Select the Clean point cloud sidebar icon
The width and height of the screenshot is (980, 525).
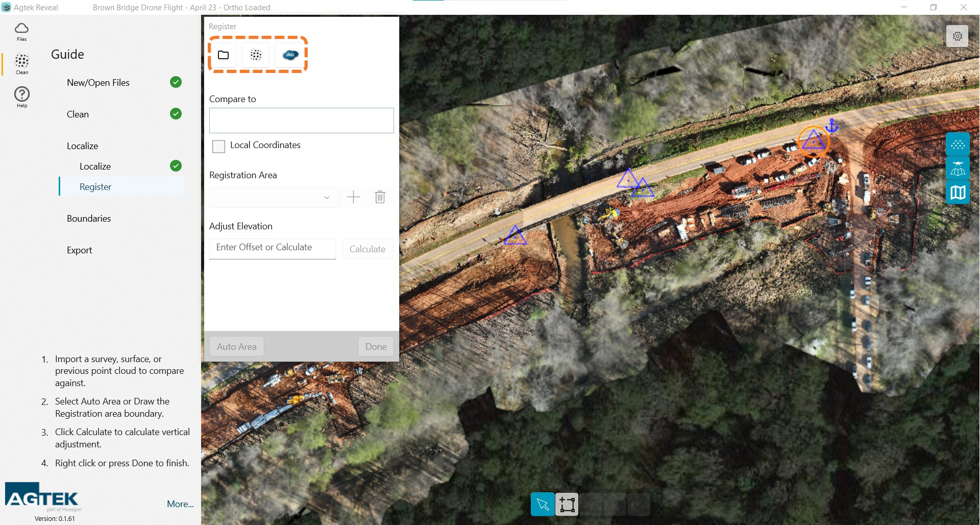point(21,64)
